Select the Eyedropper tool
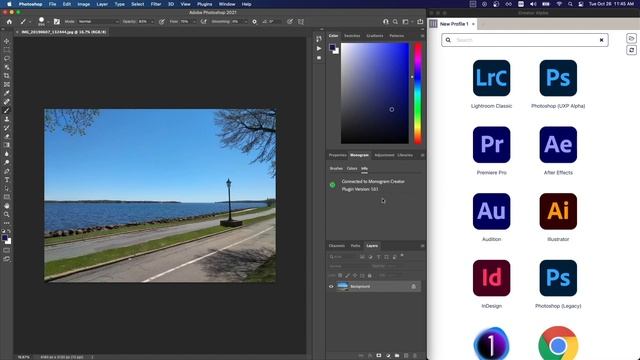 coord(7,93)
